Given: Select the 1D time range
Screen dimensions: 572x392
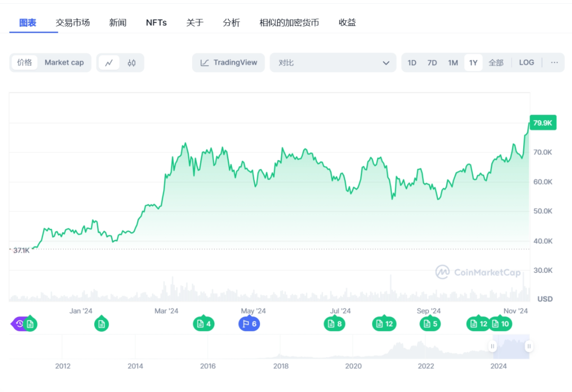Looking at the screenshot, I should [x=412, y=62].
